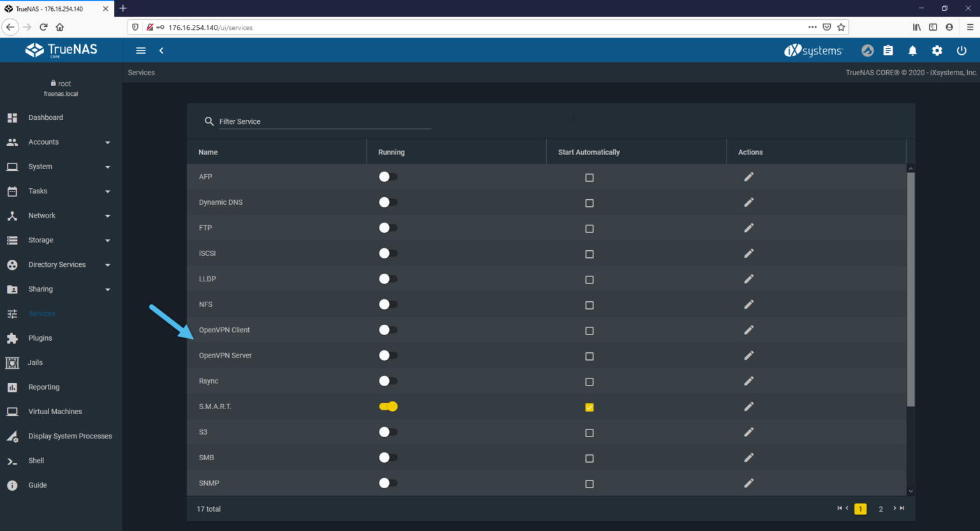
Task: Open alerts bell icon in top bar
Action: pos(912,50)
